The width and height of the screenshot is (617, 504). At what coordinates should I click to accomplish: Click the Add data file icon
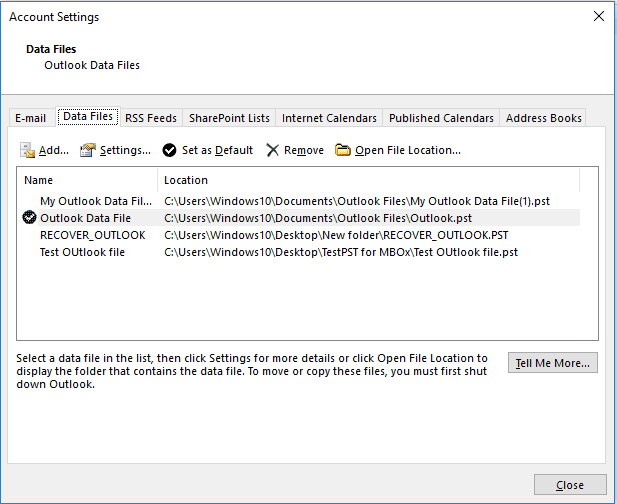click(28, 150)
